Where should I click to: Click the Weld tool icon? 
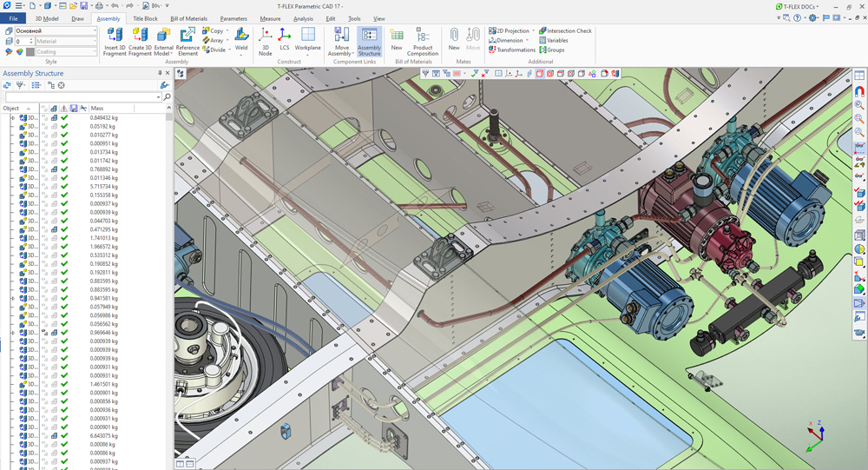tap(241, 36)
